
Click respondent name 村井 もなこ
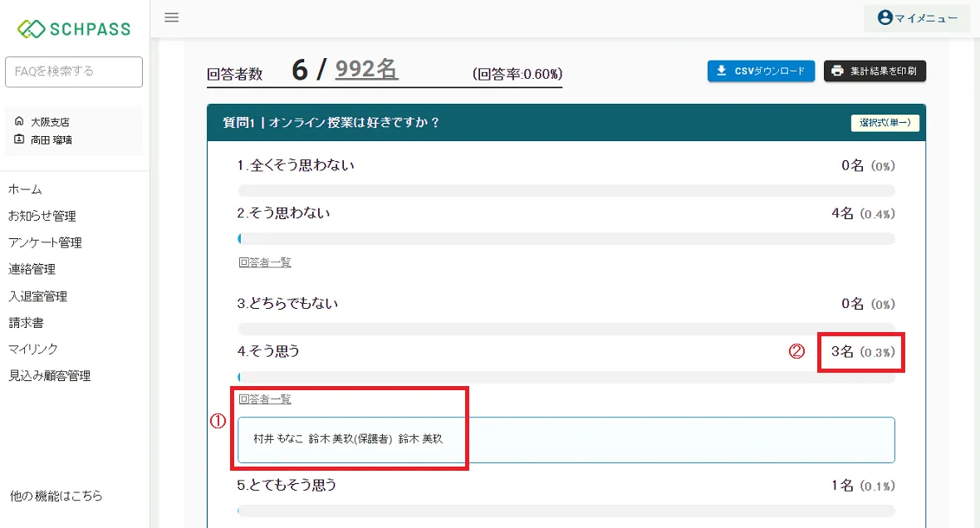click(x=278, y=439)
